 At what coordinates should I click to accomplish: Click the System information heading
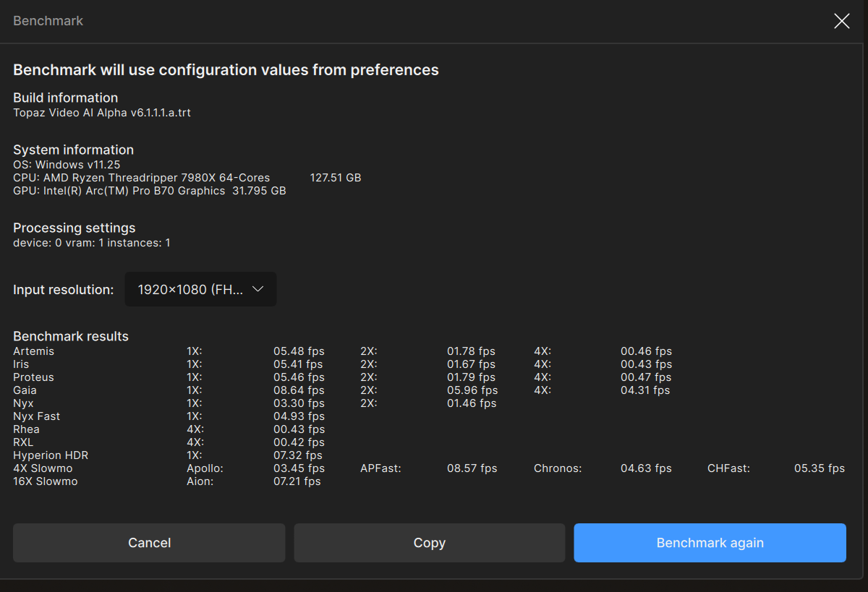pos(74,150)
